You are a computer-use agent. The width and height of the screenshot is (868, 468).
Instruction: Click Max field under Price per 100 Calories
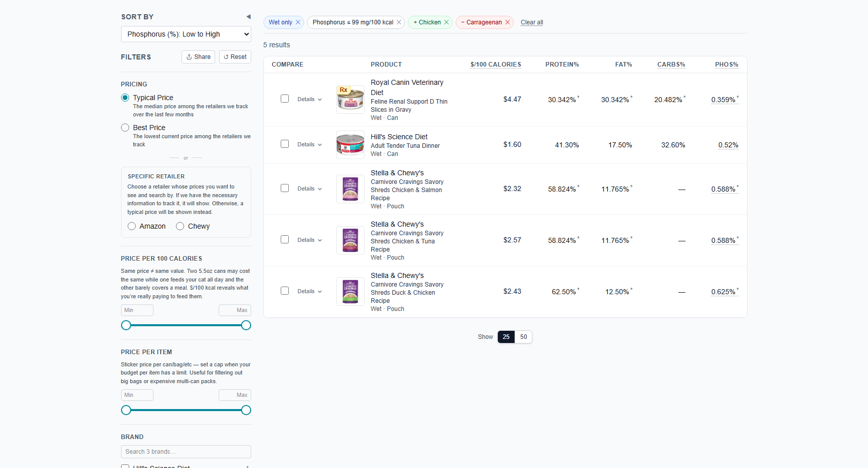[x=235, y=310]
